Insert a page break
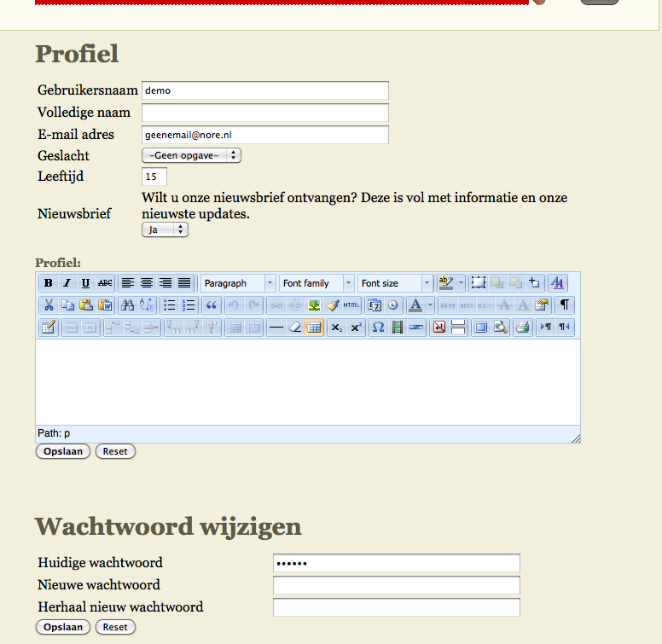 click(x=458, y=327)
